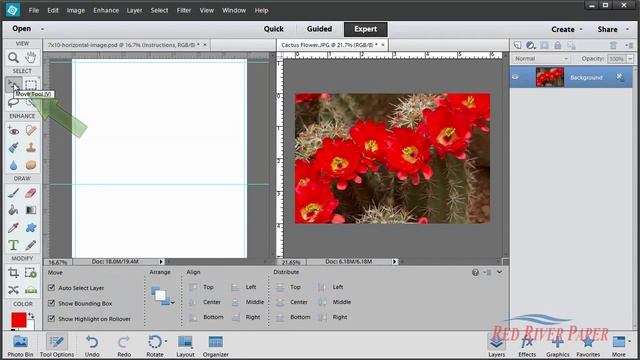The image size is (640, 360).
Task: Select the Type tool
Action: tap(13, 245)
